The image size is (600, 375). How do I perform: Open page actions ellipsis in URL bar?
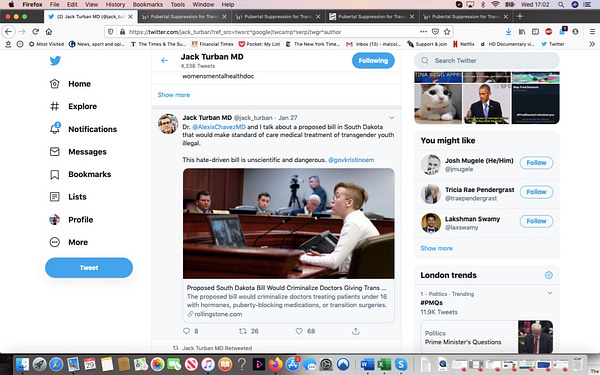(423, 32)
